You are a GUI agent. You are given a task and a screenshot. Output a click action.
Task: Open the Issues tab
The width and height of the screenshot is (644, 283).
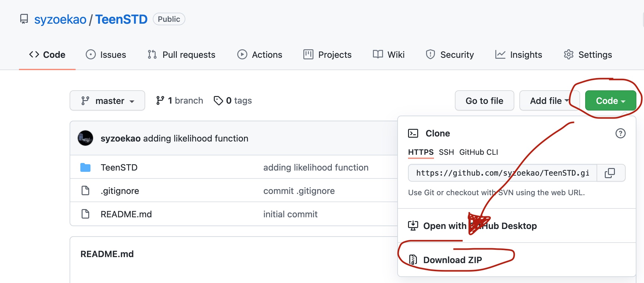pyautogui.click(x=106, y=55)
